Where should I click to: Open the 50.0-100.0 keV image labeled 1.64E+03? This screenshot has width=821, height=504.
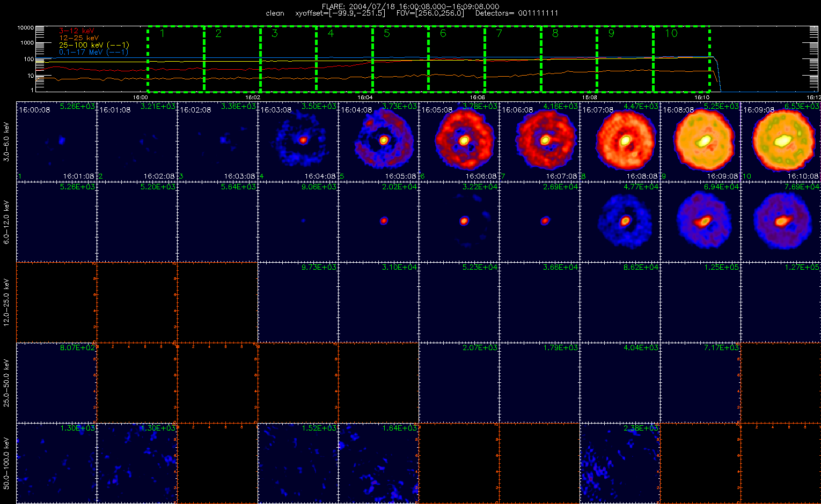379,463
